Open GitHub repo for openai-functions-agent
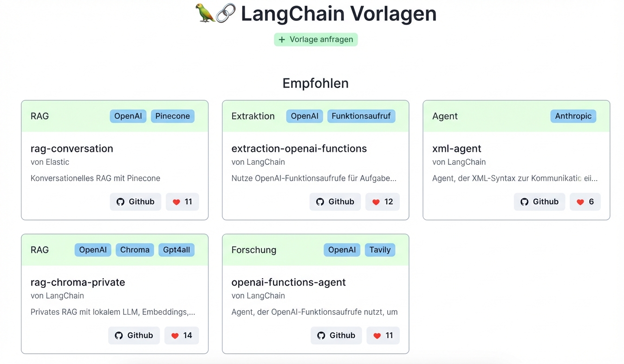The height and width of the screenshot is (364, 624). pyautogui.click(x=336, y=335)
